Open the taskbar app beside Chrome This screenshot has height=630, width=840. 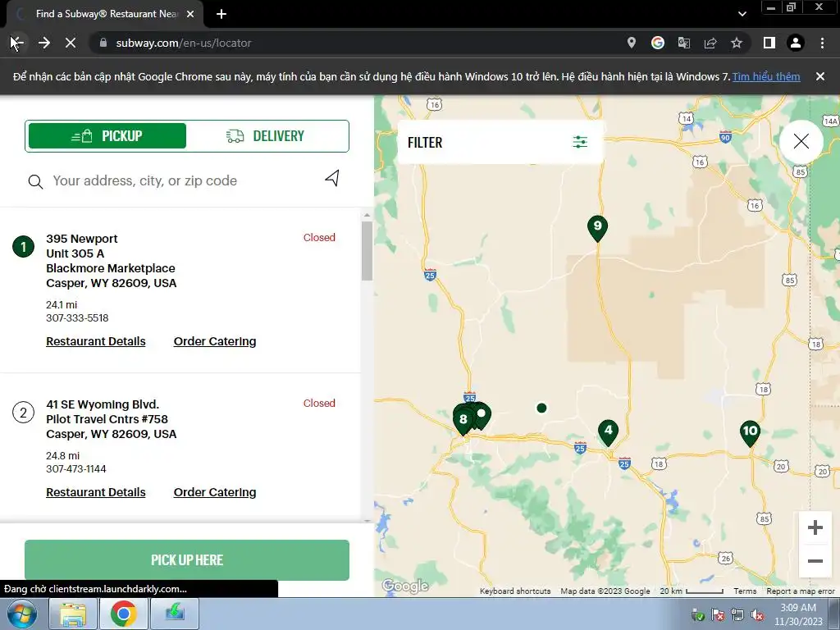point(175,614)
